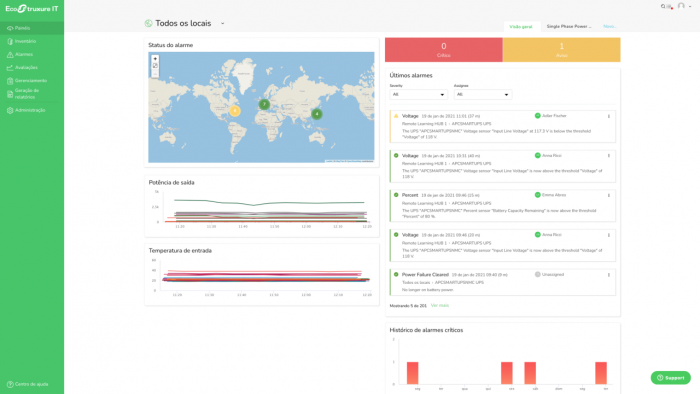
Task: Open the Avaliações chart icon in sidebar
Action: pyautogui.click(x=10, y=68)
